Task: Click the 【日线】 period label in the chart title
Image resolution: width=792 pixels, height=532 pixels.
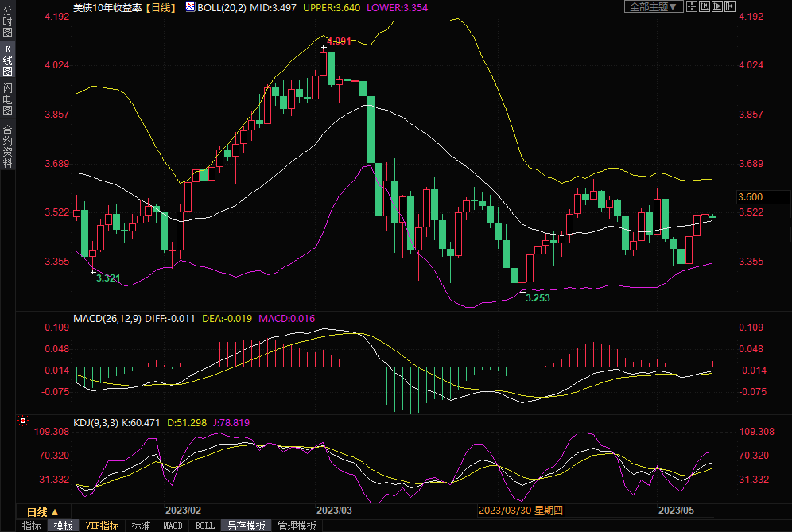Action: pos(162,6)
